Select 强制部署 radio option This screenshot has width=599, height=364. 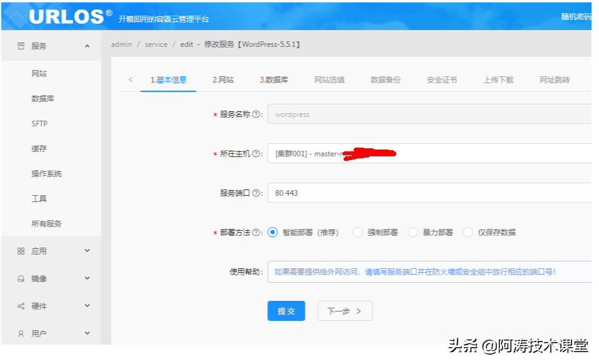[x=357, y=232]
